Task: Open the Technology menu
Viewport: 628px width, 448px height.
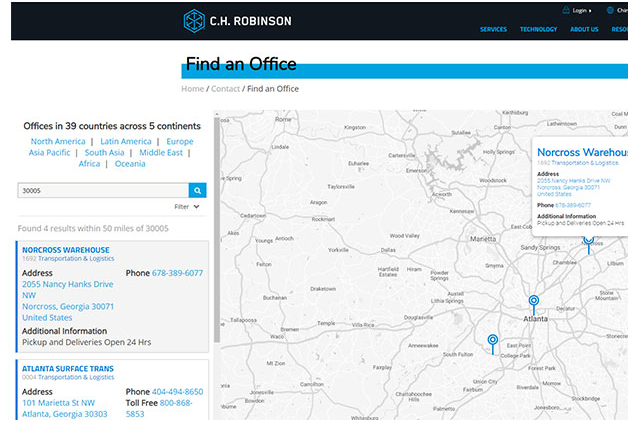Action: 538,29
